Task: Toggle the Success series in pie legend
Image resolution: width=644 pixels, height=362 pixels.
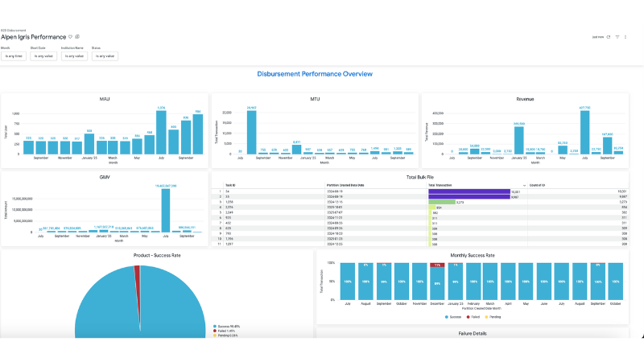Action: (x=227, y=327)
